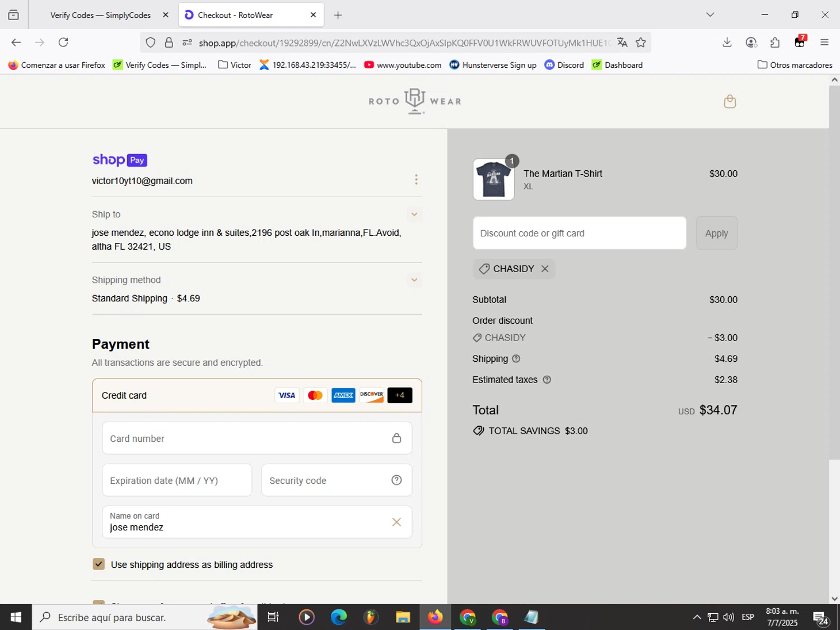Viewport: 840px width, 630px height.
Task: Open Otros marcadores bookmarks folder
Action: tap(795, 65)
